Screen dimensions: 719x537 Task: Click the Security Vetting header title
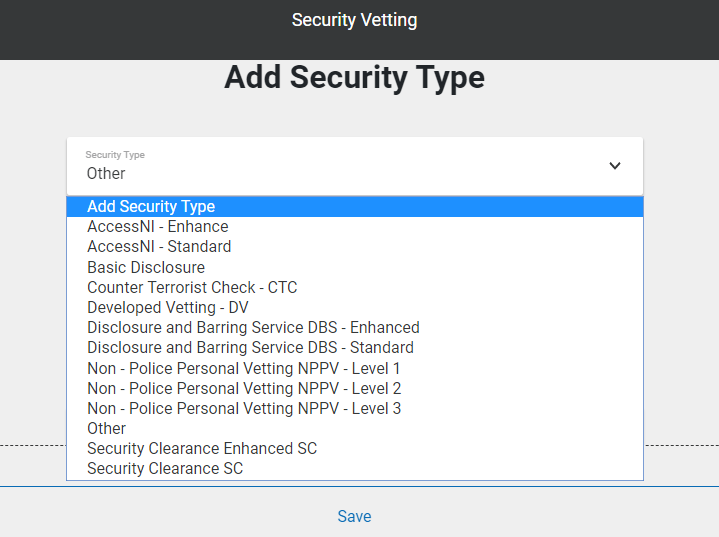(354, 20)
